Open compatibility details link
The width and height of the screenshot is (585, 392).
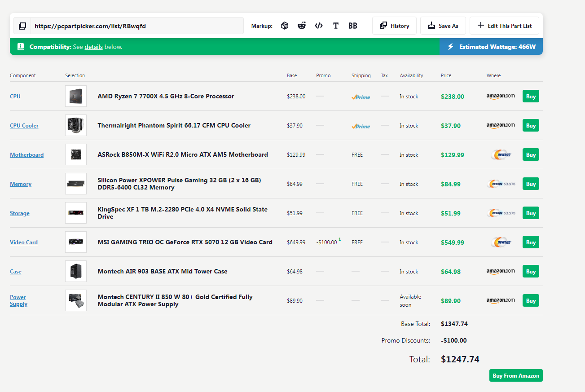(94, 47)
